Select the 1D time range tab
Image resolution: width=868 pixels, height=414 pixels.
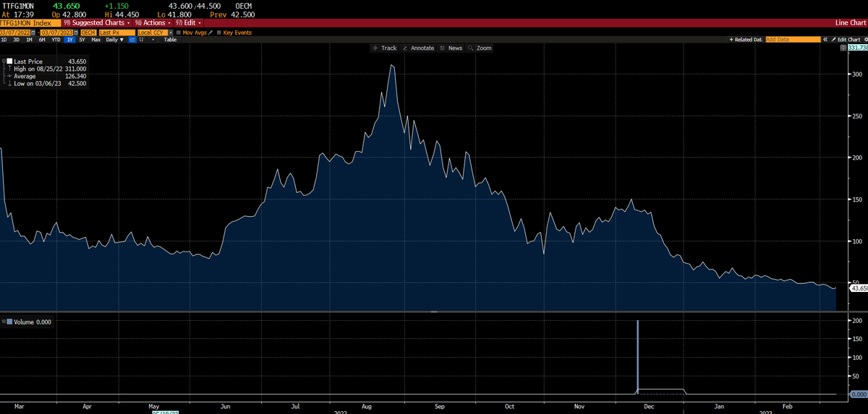pos(4,40)
